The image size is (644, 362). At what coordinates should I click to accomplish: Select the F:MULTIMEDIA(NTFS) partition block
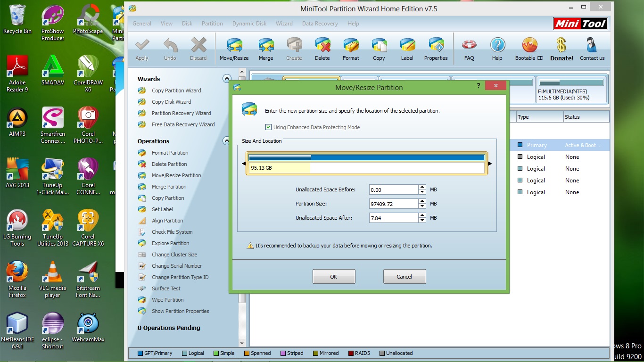[571, 90]
